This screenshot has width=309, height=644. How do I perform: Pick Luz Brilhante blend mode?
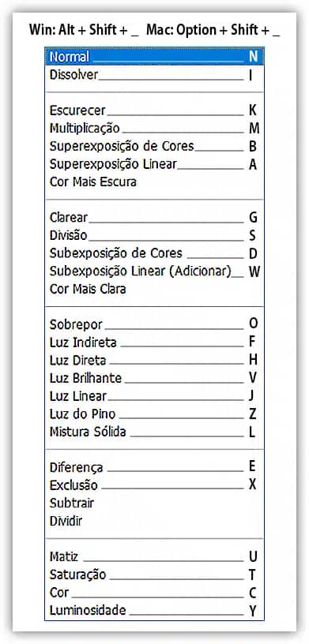coord(154,378)
